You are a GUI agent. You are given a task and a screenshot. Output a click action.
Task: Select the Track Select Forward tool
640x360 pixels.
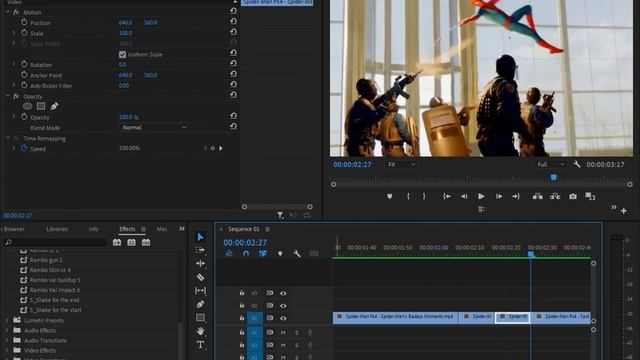200,250
